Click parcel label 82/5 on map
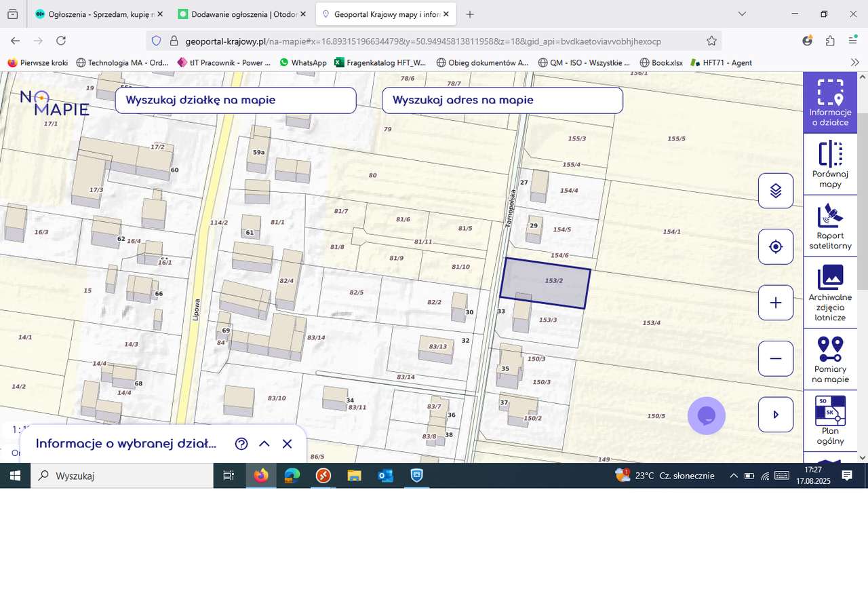 (x=357, y=292)
